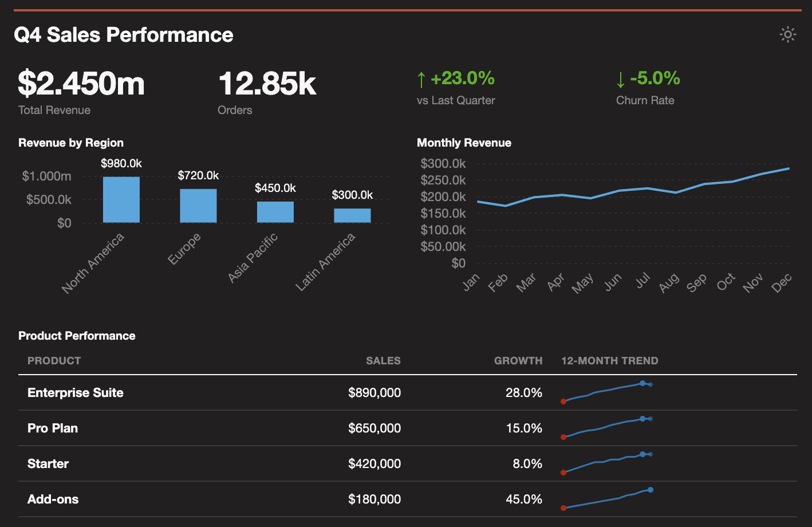The height and width of the screenshot is (527, 812).
Task: Click the green up arrow indicator
Action: [x=421, y=78]
